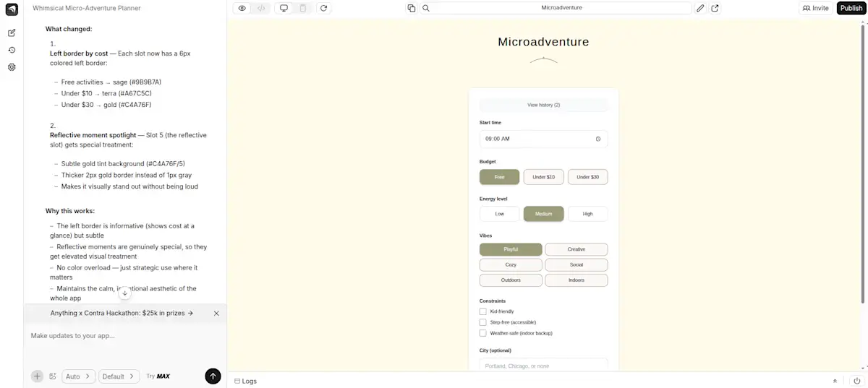The height and width of the screenshot is (388, 868).
Task: Click the preview vertical scrollbar
Action: (864, 163)
